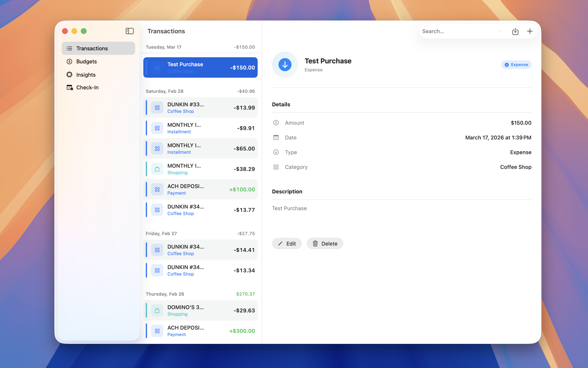Add a new transaction with plus icon
This screenshot has width=588, height=368.
pos(530,31)
